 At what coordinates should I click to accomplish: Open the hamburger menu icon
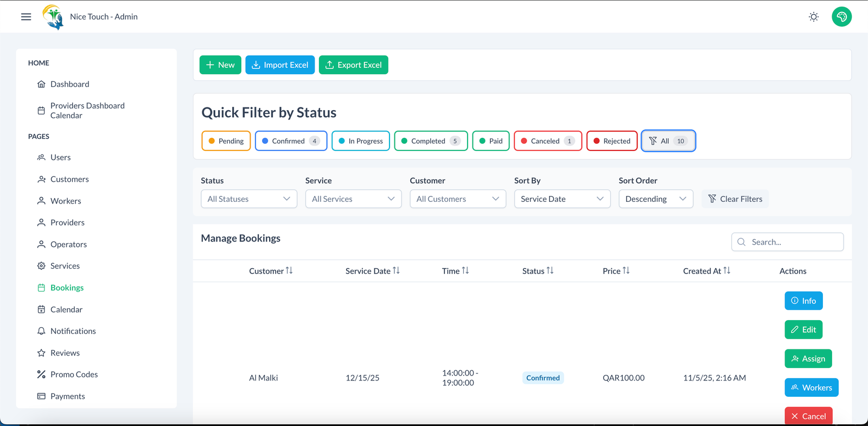tap(26, 17)
